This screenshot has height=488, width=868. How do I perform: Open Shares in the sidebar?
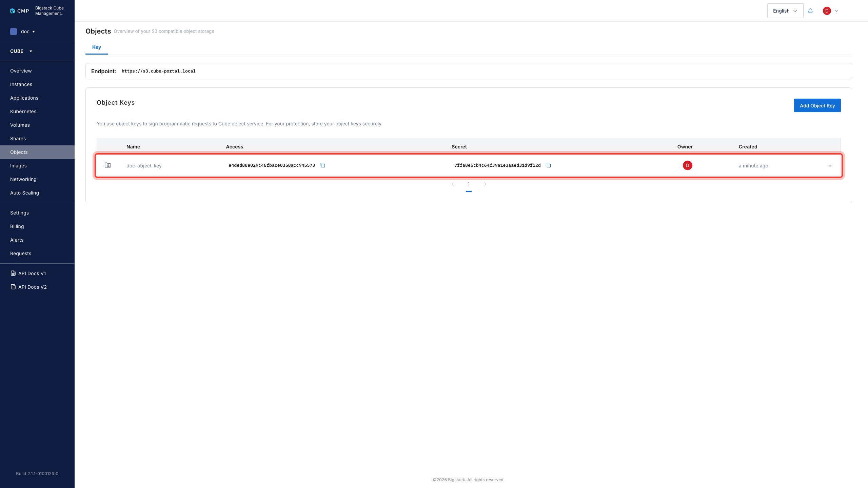tap(37, 139)
